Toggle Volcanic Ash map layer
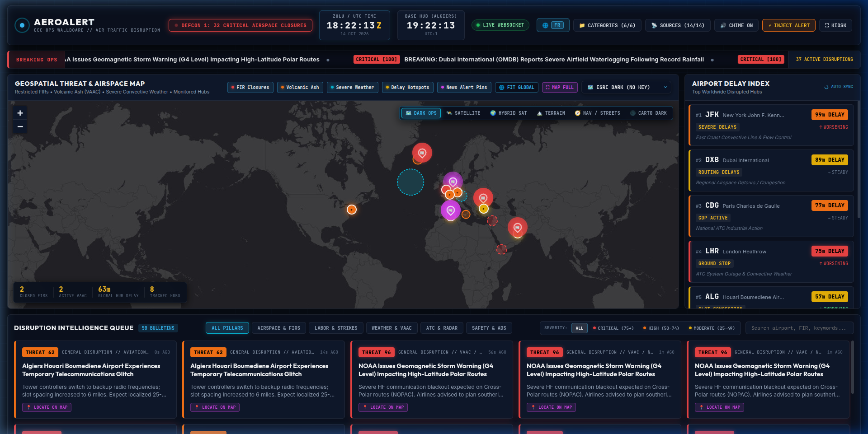Screen dimensions: 868x434 point(300,88)
